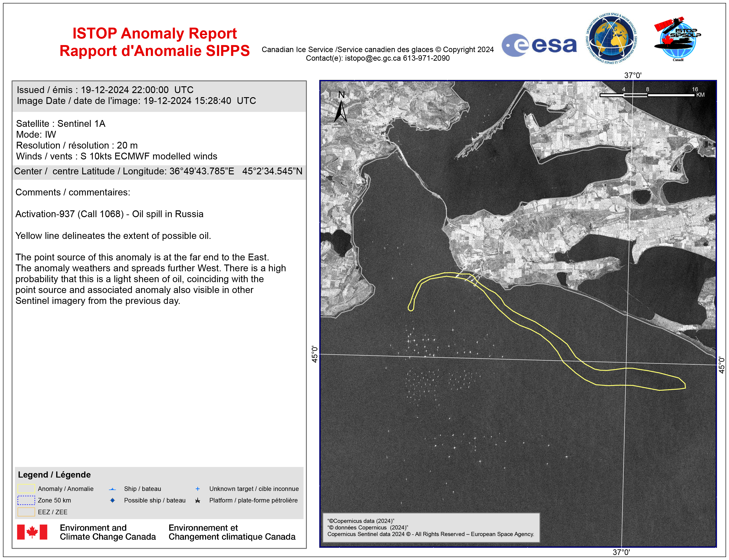729x560 pixels.
Task: Click the International Charter globe emblem
Action: pyautogui.click(x=611, y=39)
